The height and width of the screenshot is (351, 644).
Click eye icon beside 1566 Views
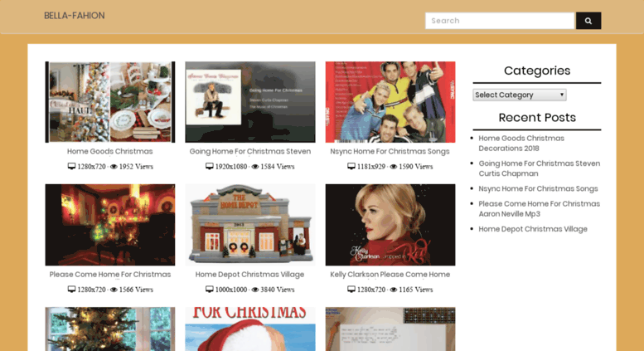[114, 290]
